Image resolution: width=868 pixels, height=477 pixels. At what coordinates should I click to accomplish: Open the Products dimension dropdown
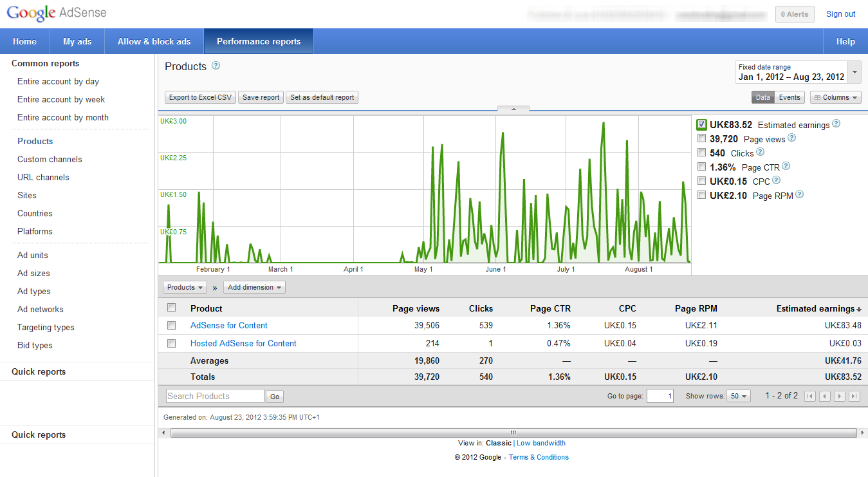185,287
